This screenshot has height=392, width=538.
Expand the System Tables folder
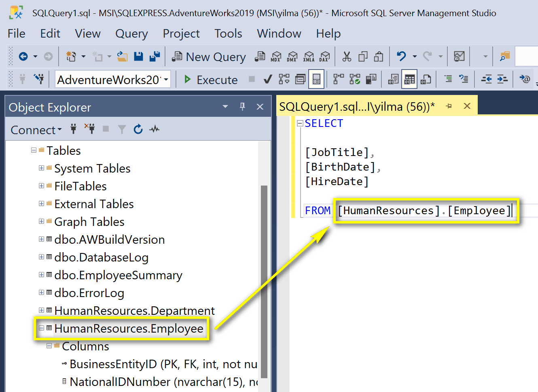click(41, 168)
